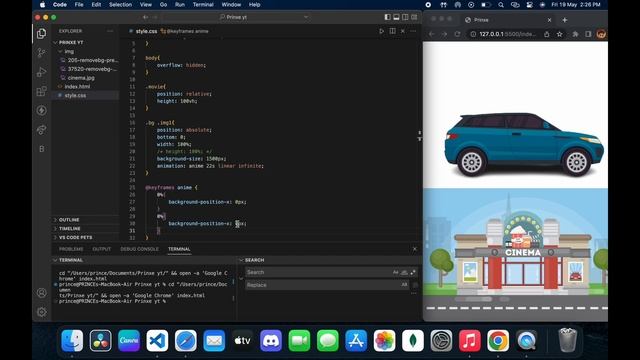Switch to the OUTPUT tab

pos(102,249)
